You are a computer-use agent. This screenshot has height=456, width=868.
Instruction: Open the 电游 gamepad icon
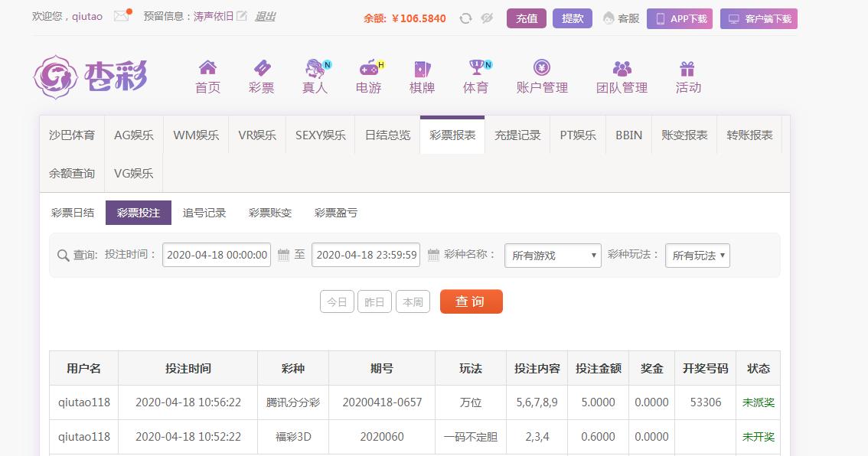(x=368, y=69)
